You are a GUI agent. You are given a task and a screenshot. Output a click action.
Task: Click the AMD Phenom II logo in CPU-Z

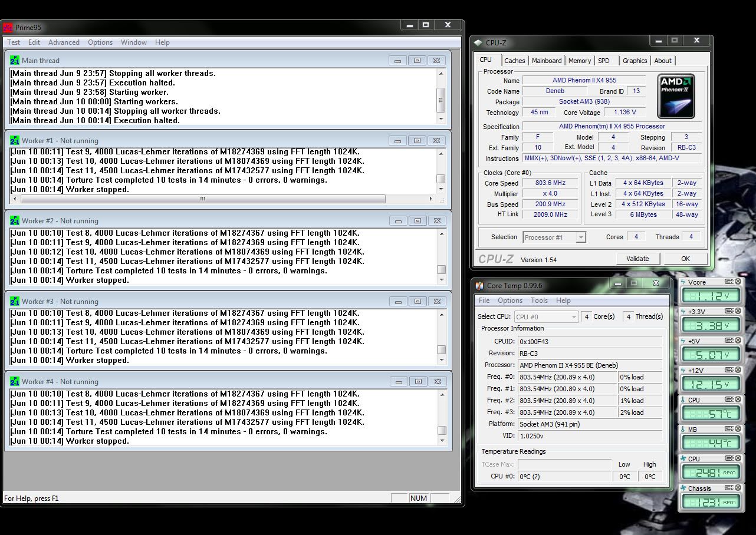(676, 96)
